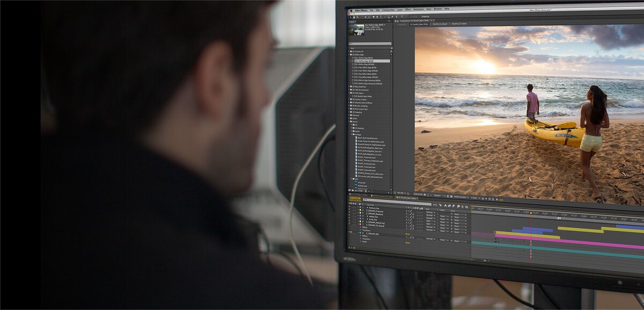Select the Brush tool in toolbar
Screen dimensions: 644x310
click(x=385, y=17)
